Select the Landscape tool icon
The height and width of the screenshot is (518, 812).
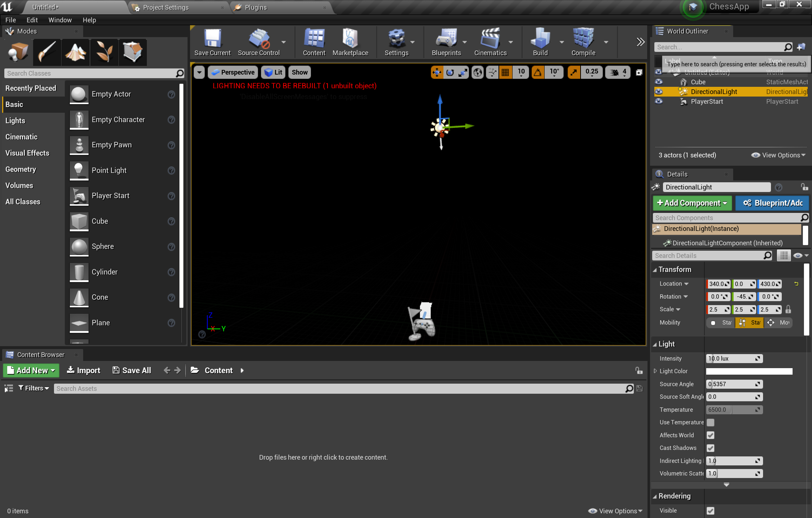pos(75,52)
